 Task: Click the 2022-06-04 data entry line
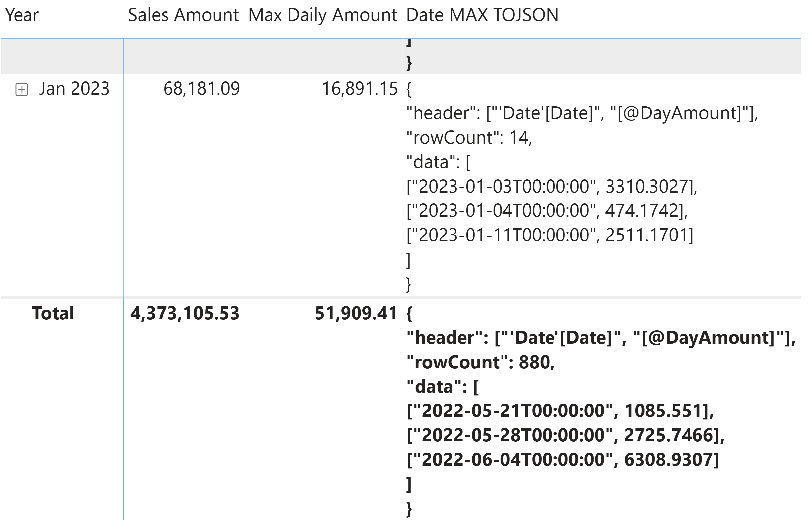click(562, 460)
